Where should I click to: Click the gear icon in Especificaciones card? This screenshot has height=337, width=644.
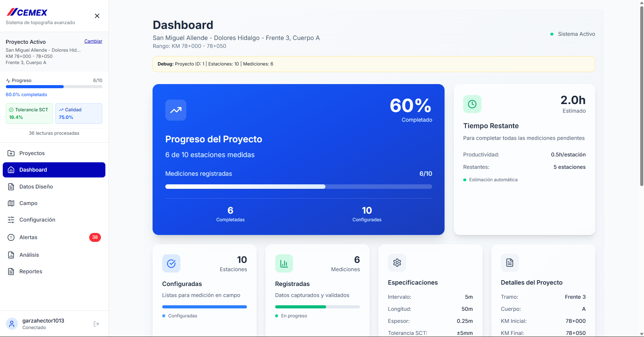[x=397, y=263]
